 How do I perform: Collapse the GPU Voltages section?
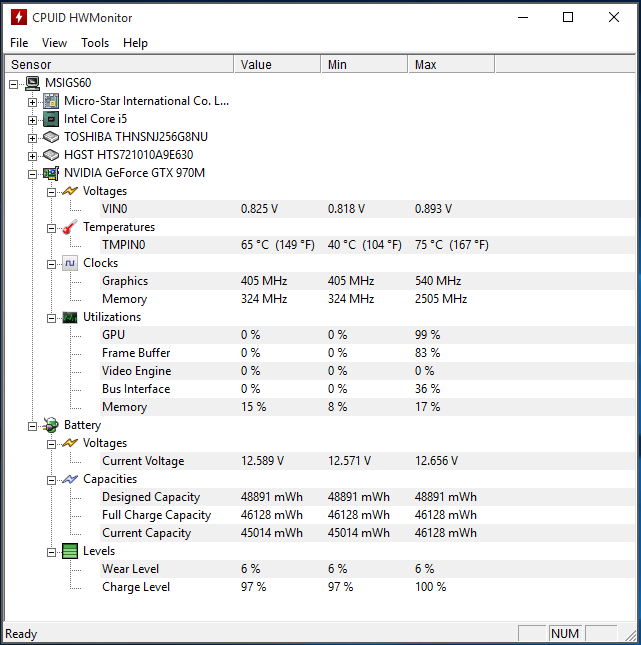pyautogui.click(x=51, y=193)
